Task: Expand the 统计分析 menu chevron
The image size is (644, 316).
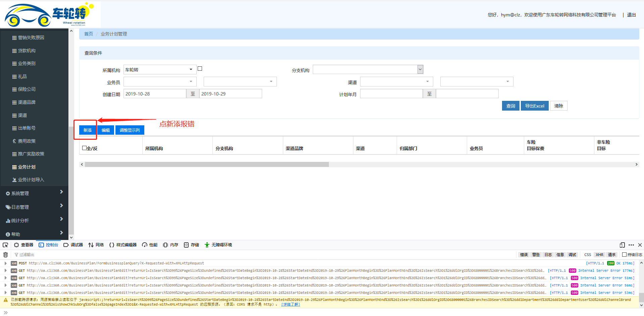Action: pos(61,219)
